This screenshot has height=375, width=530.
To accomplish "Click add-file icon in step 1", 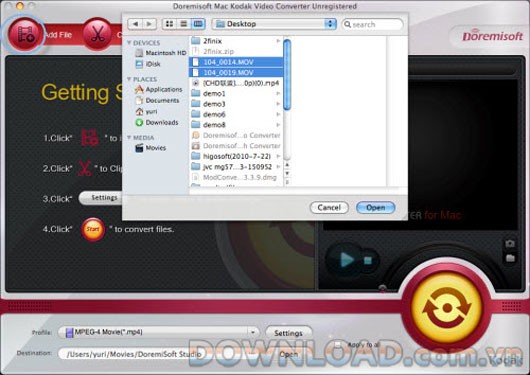I will pyautogui.click(x=90, y=137).
